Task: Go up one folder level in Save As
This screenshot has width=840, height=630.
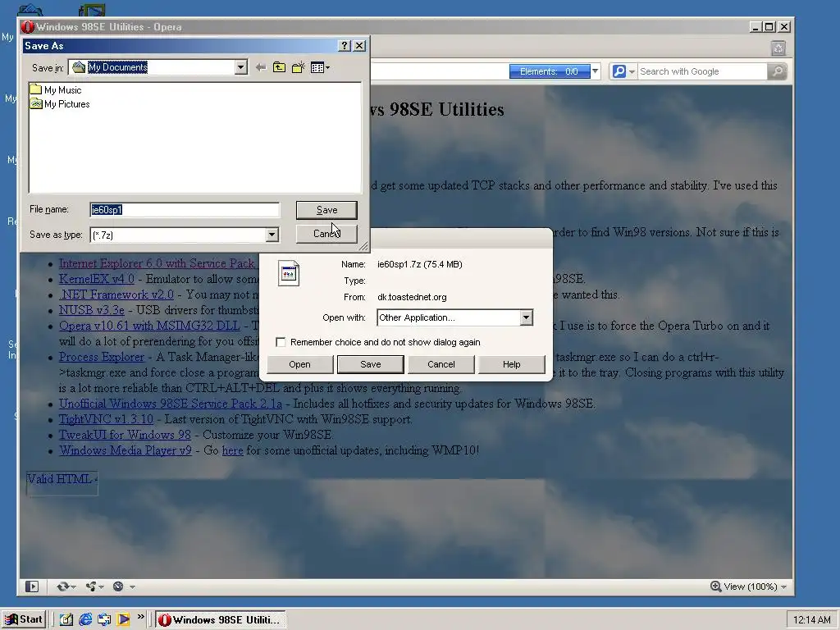Action: point(279,67)
